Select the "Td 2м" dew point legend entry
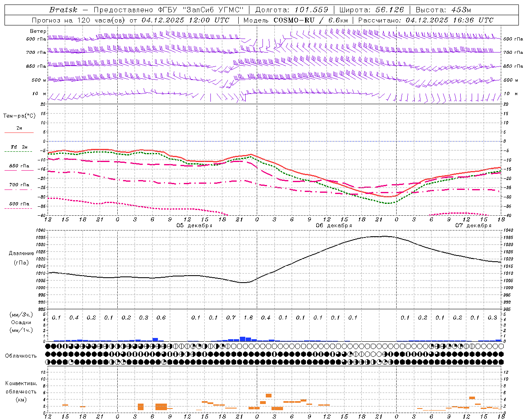The height and width of the screenshot is (420, 525). click(19, 147)
